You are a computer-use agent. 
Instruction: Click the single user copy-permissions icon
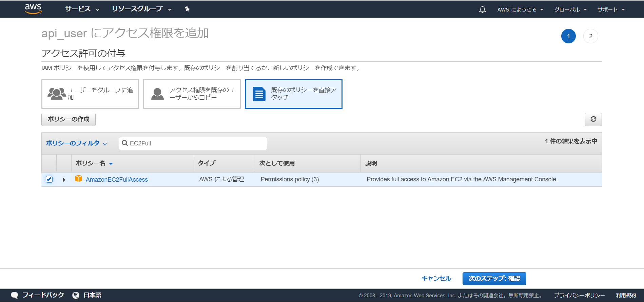(x=157, y=94)
